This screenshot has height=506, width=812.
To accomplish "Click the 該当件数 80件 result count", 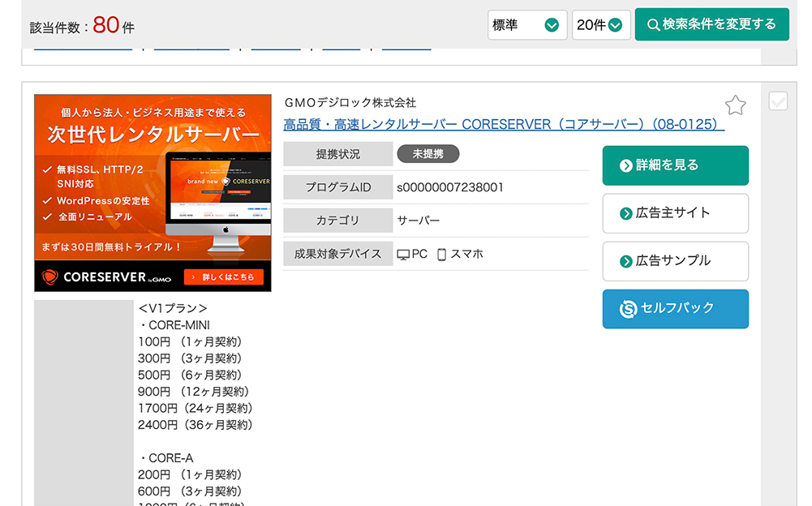I will coord(82,25).
